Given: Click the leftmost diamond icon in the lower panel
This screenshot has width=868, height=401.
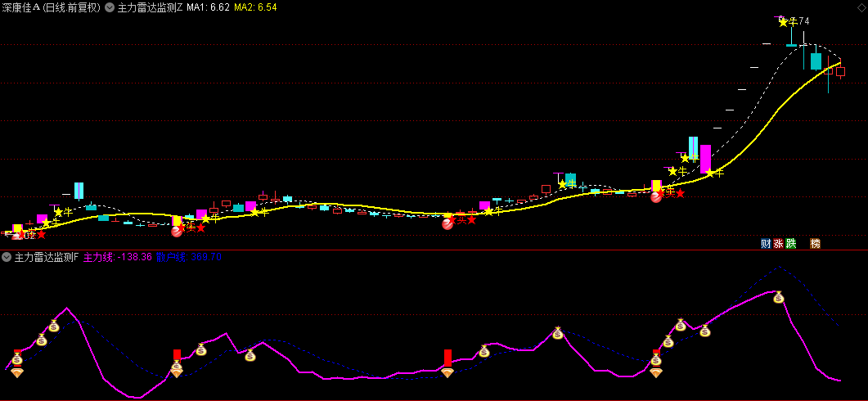Looking at the screenshot, I should tap(16, 372).
